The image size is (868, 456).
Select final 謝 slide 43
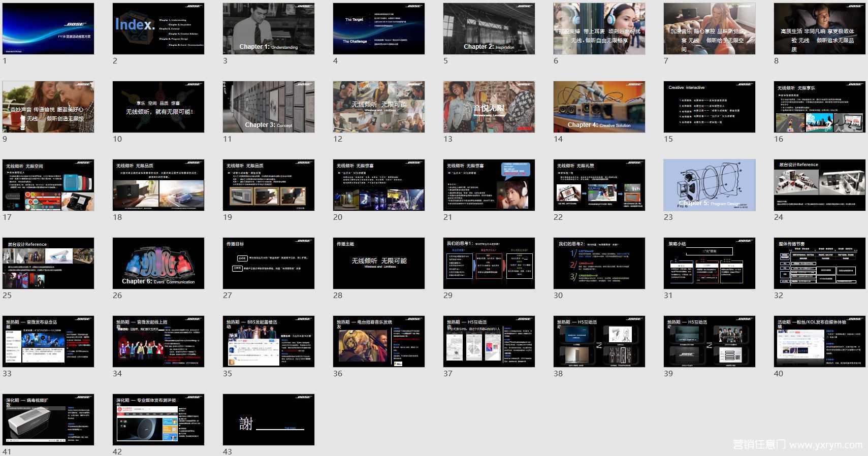[269, 419]
